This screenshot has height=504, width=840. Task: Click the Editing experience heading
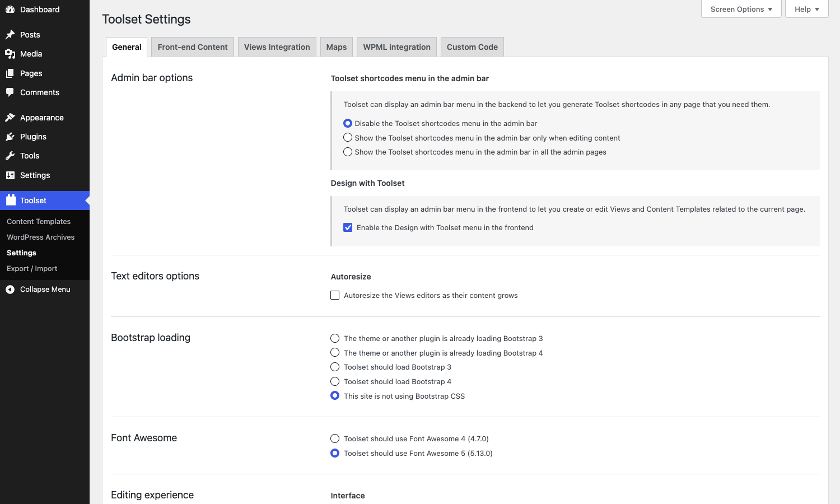point(152,495)
